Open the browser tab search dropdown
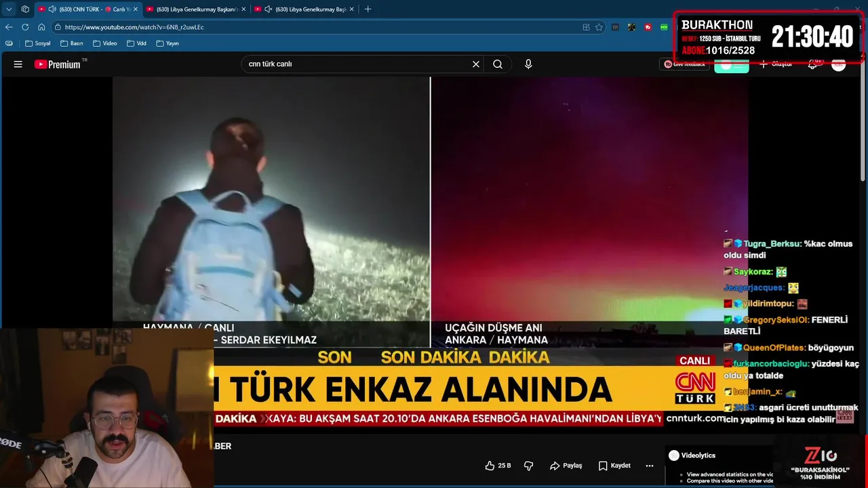Viewport: 868px width, 488px height. click(x=9, y=9)
